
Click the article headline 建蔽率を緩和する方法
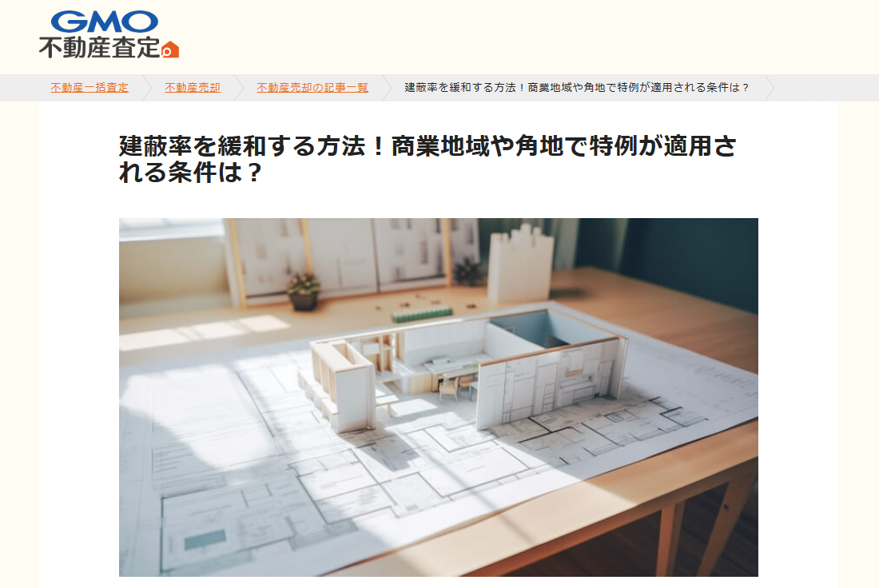click(x=428, y=159)
